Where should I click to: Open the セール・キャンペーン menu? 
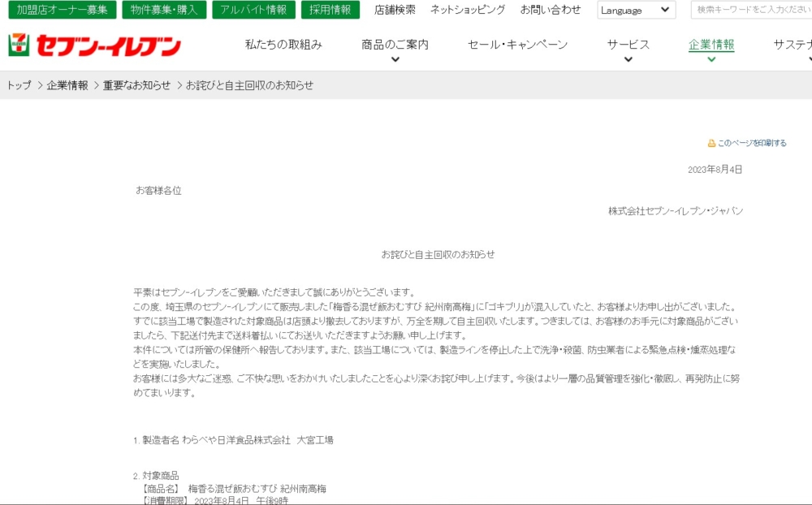coord(517,45)
